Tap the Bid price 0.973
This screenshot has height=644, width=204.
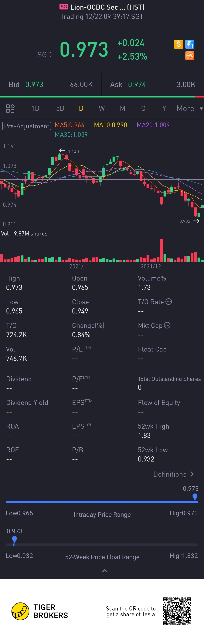[x=34, y=84]
